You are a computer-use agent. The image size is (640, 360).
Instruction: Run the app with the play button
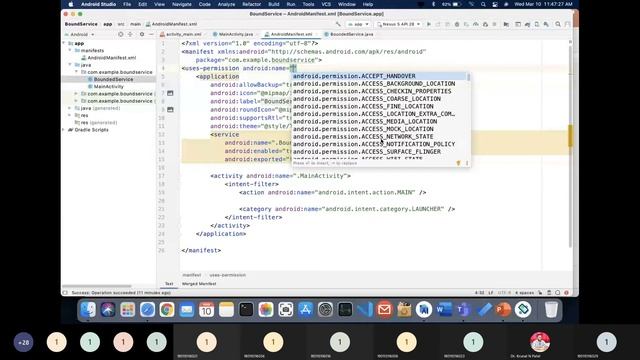pos(429,24)
